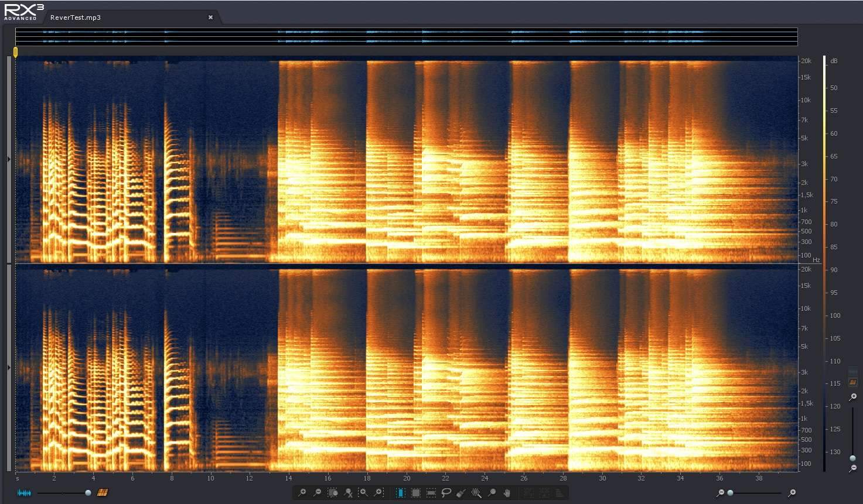The height and width of the screenshot is (504, 863).
Task: Collapse the lower channel using left arrow
Action: click(x=9, y=368)
